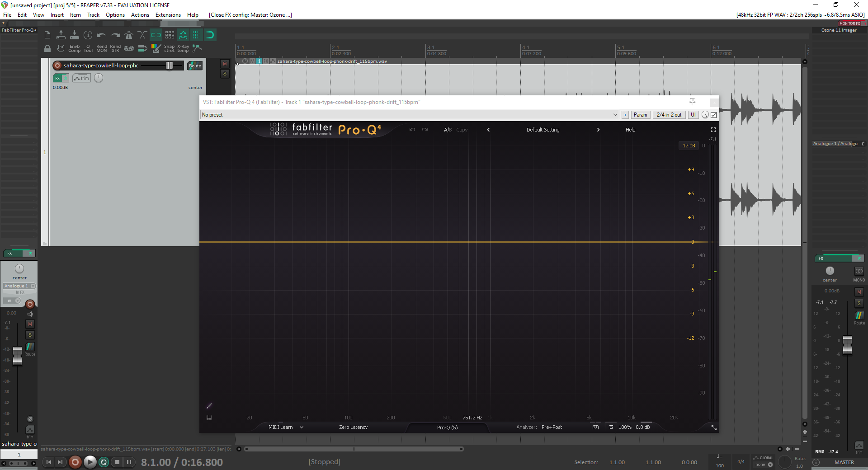Solo track 1 with S button
This screenshot has width=868, height=470.
[225, 74]
